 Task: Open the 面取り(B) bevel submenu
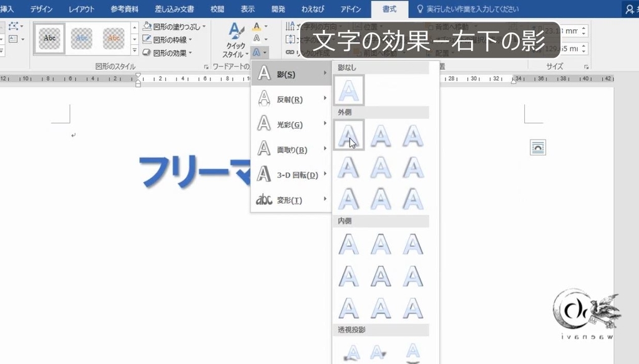tap(291, 150)
